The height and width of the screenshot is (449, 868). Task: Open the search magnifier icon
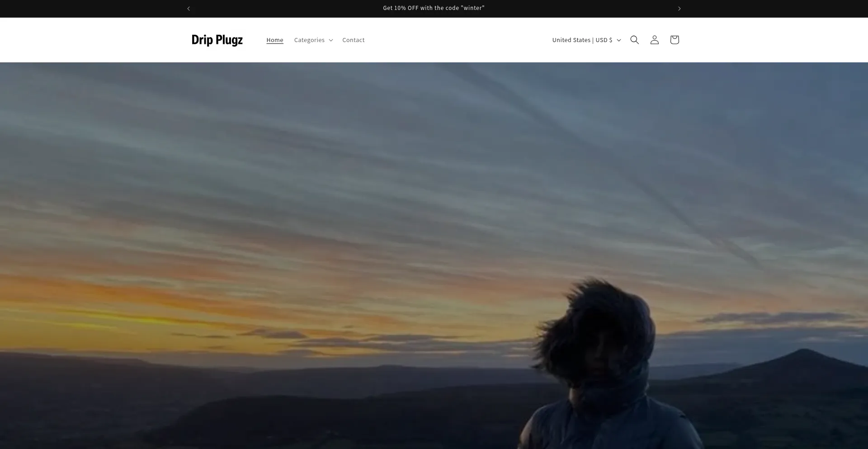click(634, 40)
